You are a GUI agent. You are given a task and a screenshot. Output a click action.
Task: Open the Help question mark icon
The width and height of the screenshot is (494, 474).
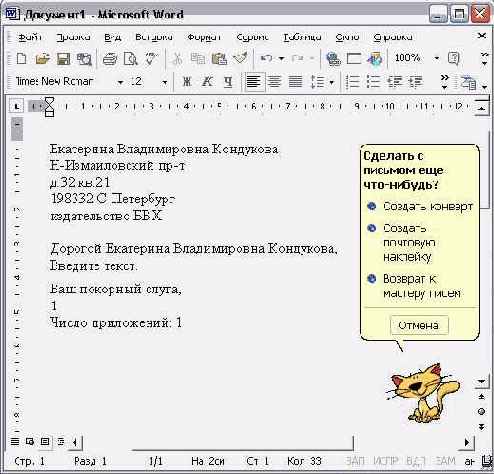coord(454,58)
